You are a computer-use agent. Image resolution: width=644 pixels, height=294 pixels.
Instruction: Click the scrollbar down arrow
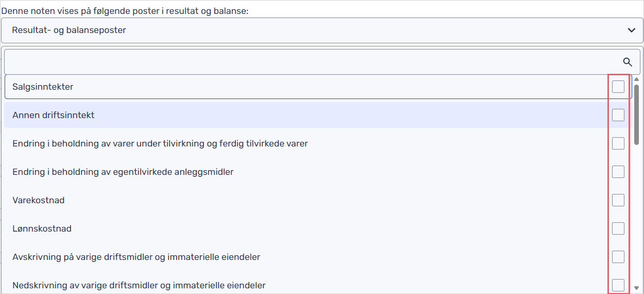pyautogui.click(x=636, y=288)
